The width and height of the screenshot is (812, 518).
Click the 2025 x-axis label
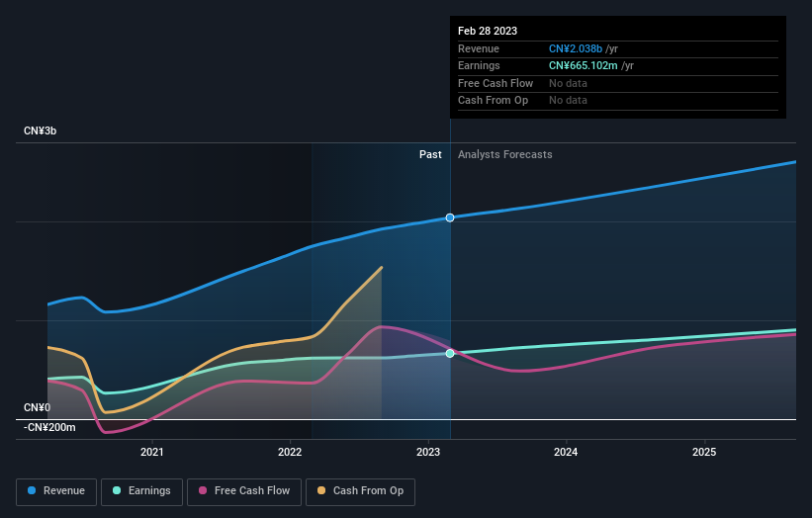click(704, 452)
